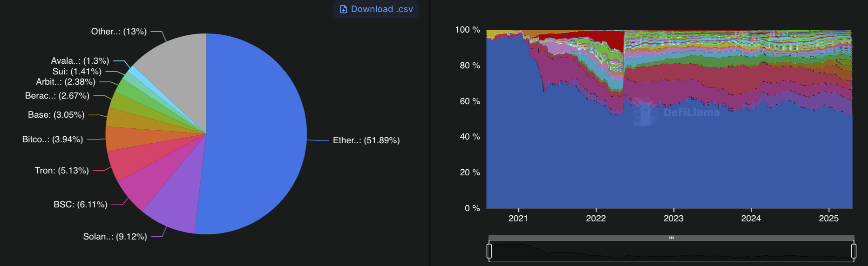Select the Base: (3.05%) label
This screenshot has height=266, width=868.
coord(56,115)
